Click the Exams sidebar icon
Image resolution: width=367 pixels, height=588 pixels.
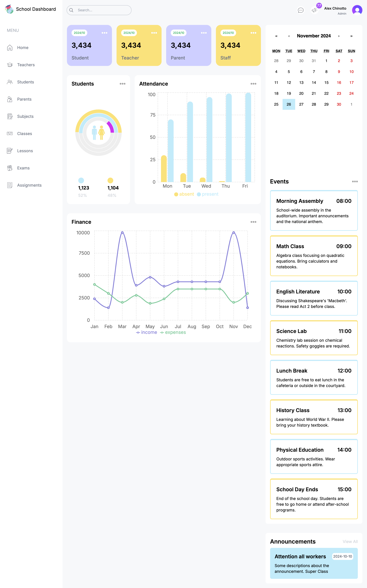pos(10,168)
